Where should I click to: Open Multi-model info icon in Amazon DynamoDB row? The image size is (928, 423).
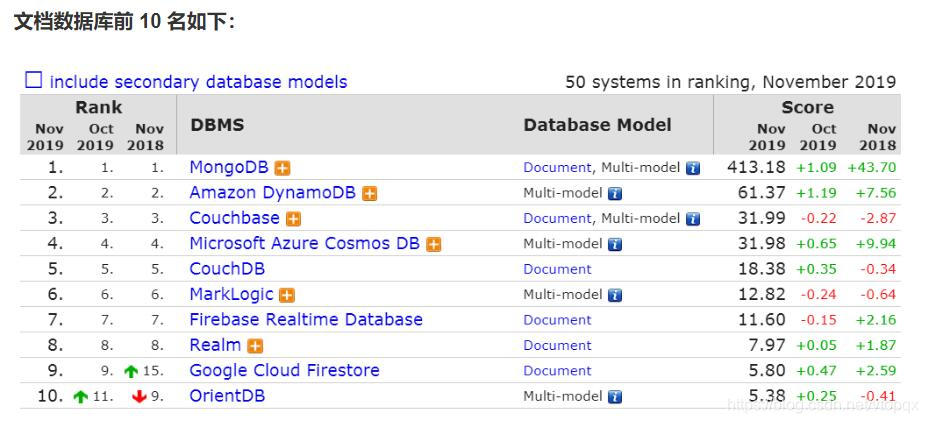pos(616,193)
